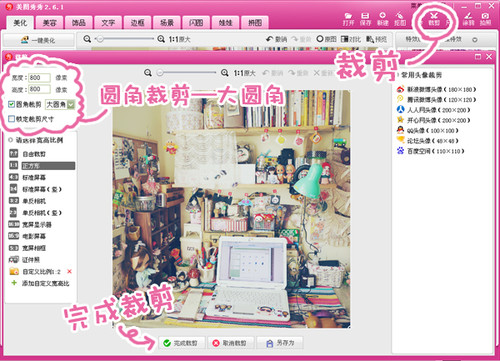Switch to the 闪图 tab
This screenshot has height=361, width=500.
(x=196, y=23)
